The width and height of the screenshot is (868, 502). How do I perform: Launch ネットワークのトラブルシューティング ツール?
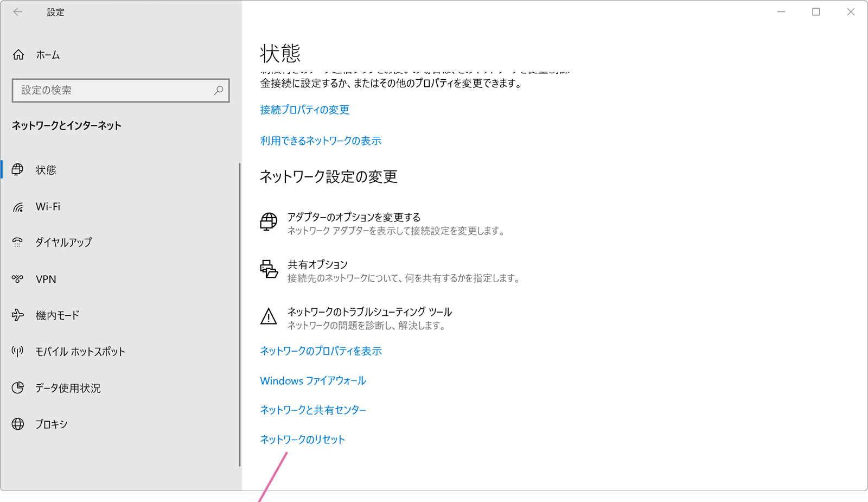[x=369, y=312]
